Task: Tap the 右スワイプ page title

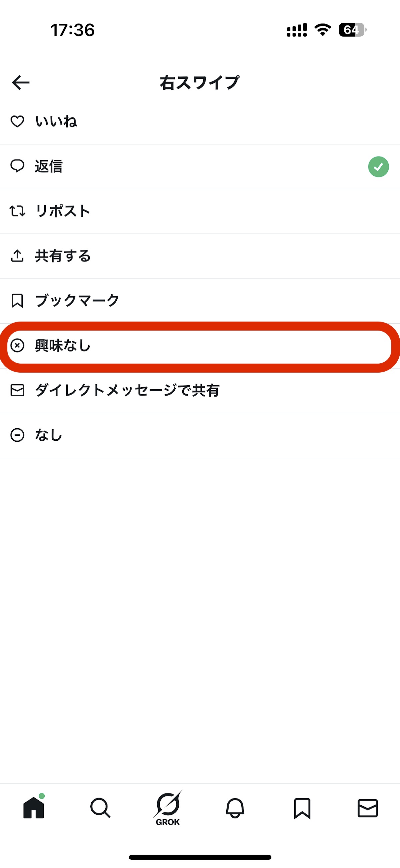Action: coord(199,82)
